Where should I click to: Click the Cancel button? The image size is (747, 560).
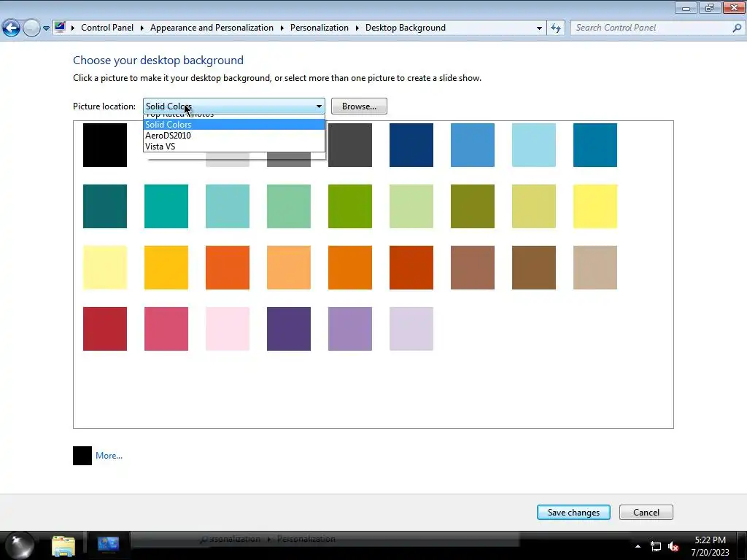(x=646, y=513)
